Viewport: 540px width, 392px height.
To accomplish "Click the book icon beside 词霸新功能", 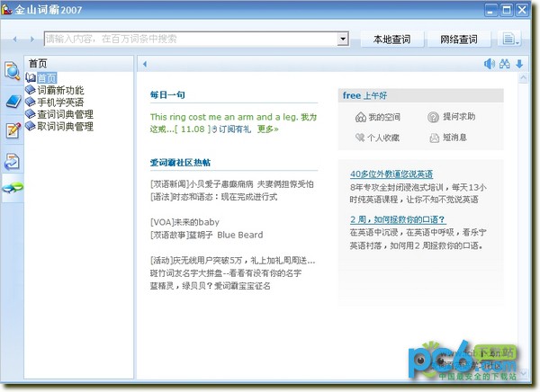I will click(x=31, y=90).
